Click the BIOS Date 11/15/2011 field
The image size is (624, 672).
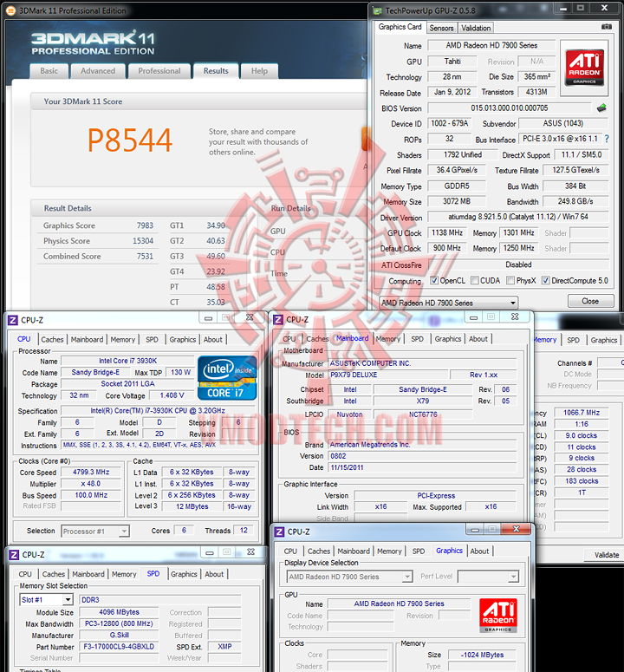422,467
